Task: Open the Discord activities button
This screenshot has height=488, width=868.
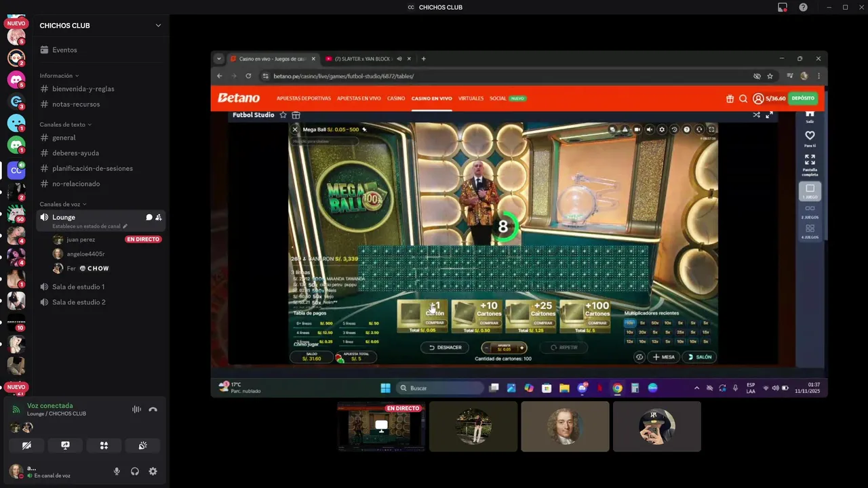Action: pyautogui.click(x=104, y=445)
